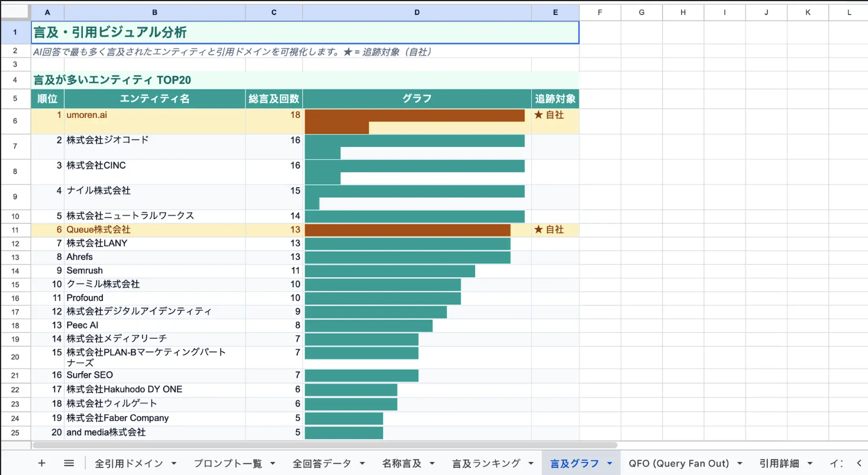Select the 株式会社Faber Company cell
Viewport: 868px width, 475px height.
(x=155, y=418)
